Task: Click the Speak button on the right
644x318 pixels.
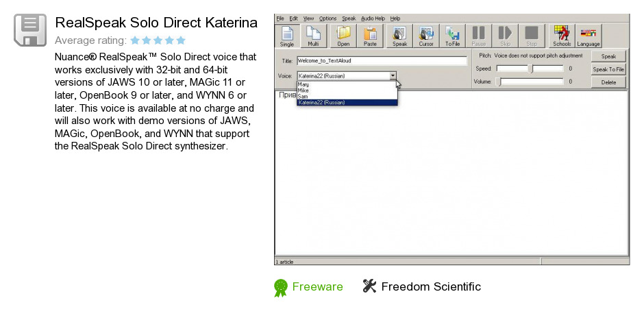Action: point(608,56)
